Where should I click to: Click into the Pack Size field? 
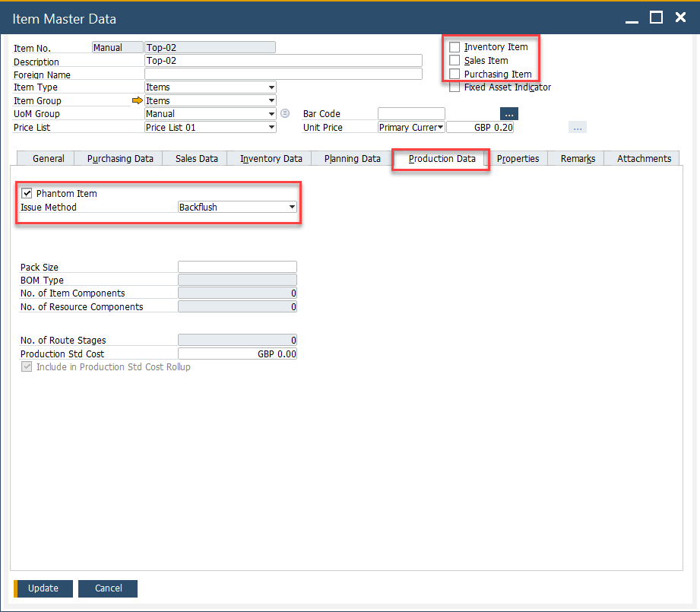[237, 267]
